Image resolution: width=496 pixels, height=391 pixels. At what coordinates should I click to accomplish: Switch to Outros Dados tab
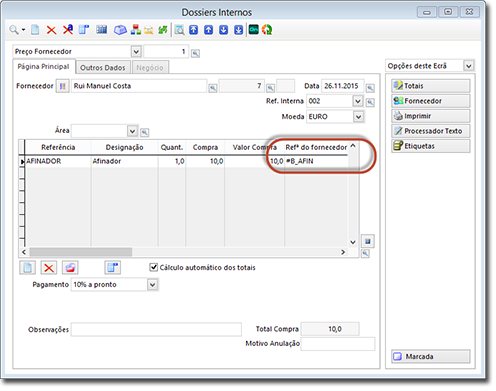tap(103, 68)
